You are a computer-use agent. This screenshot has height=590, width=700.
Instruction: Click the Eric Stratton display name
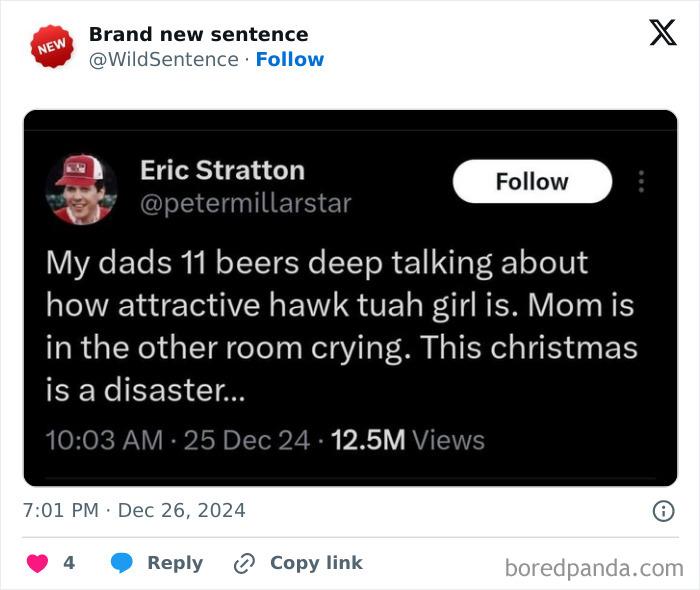(x=222, y=170)
